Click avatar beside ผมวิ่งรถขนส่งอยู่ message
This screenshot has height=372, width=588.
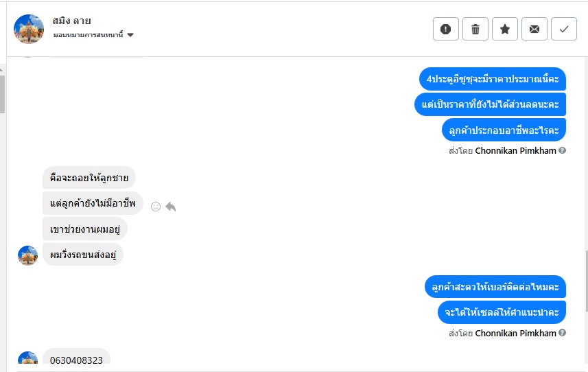pos(27,255)
